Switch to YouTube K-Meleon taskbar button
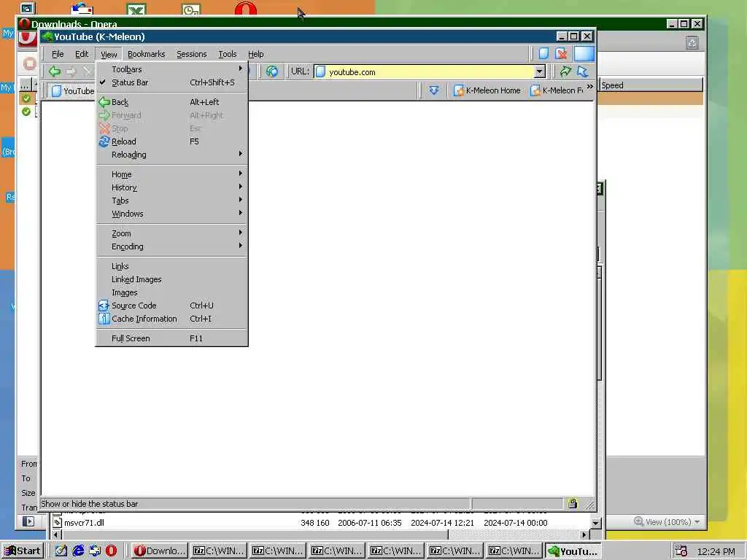 click(573, 551)
